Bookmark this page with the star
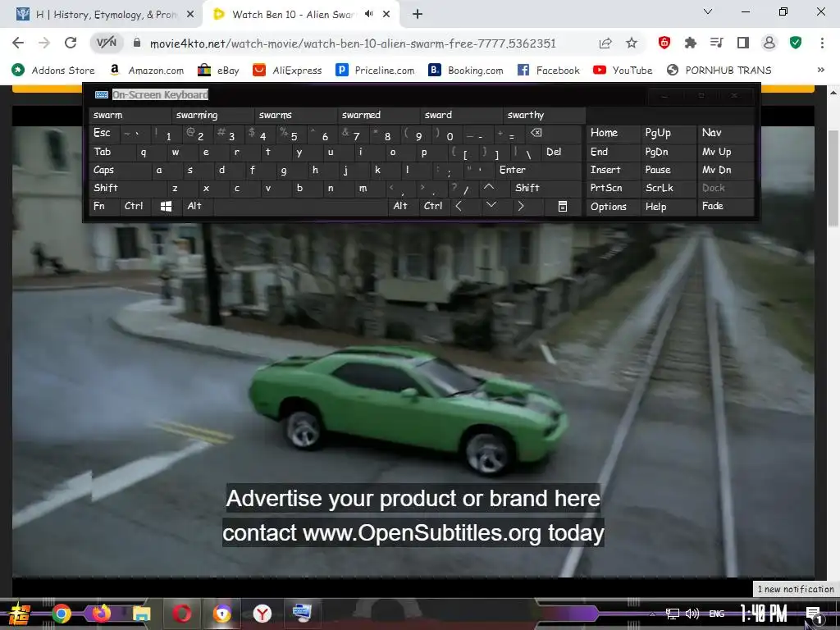 632,43
